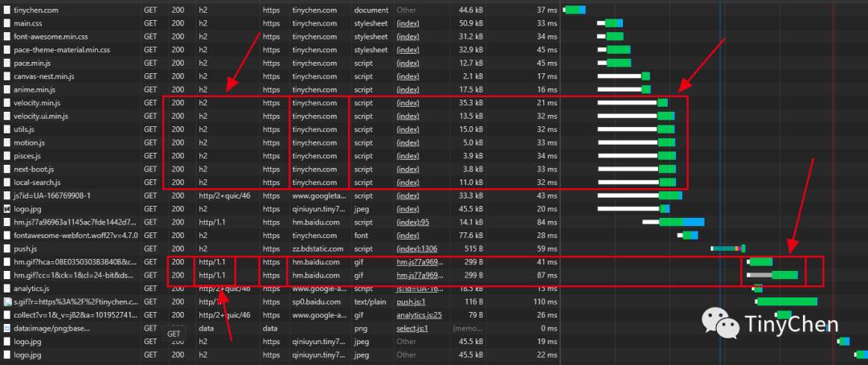Image resolution: width=868 pixels, height=365 pixels.
Task: Open the (index):95 initiator link
Action: click(413, 222)
